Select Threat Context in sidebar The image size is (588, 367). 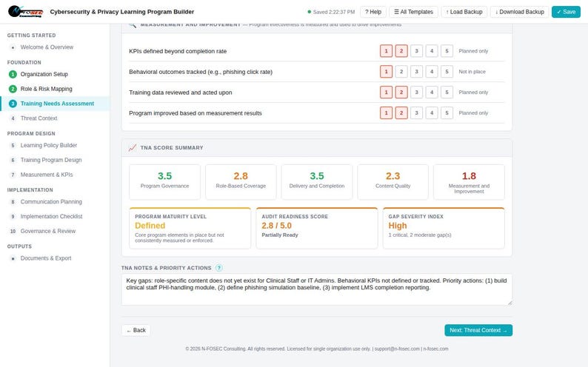[55, 118]
